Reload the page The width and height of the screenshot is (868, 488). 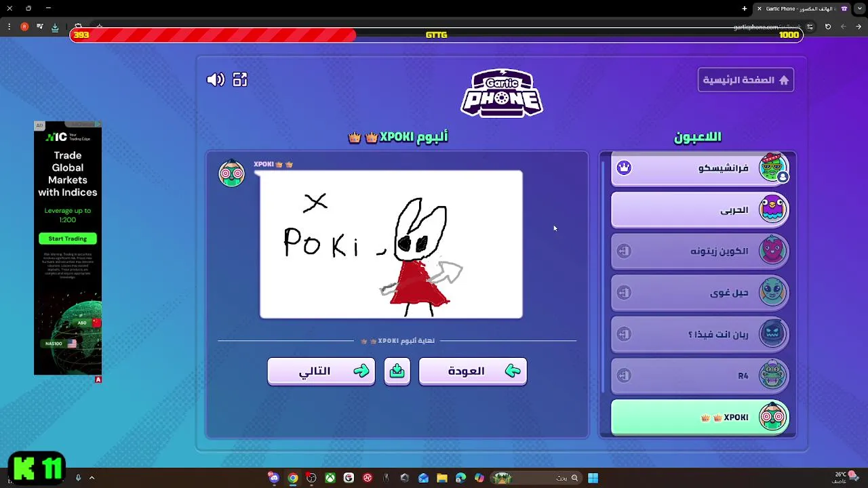click(x=828, y=26)
